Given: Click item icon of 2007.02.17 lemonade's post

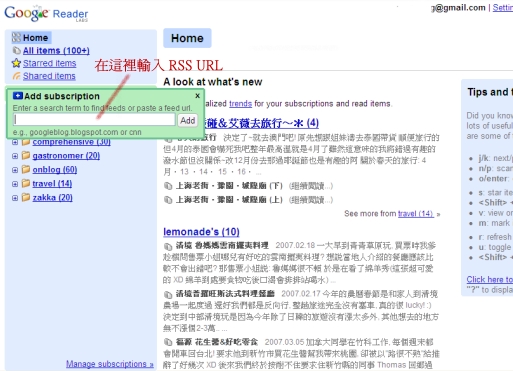Looking at the screenshot, I should (168, 295).
